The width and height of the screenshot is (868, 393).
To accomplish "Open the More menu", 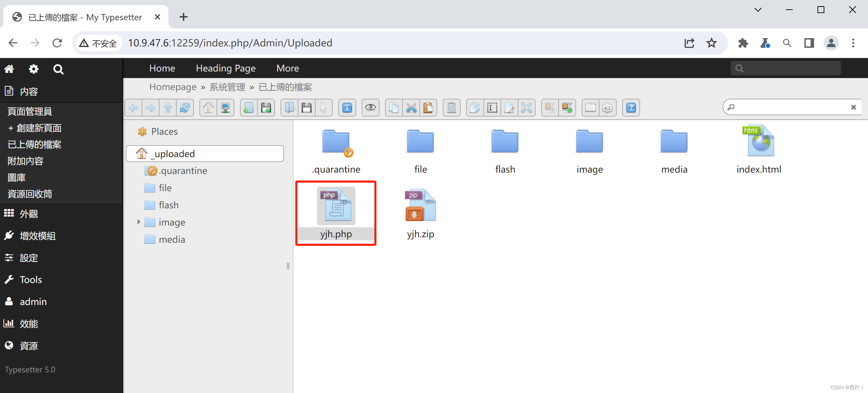I will click(x=288, y=68).
